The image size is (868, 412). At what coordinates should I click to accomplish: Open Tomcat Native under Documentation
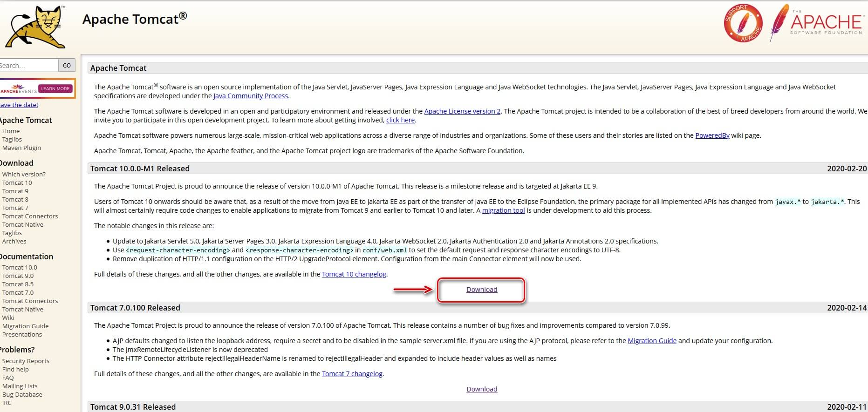[23, 309]
